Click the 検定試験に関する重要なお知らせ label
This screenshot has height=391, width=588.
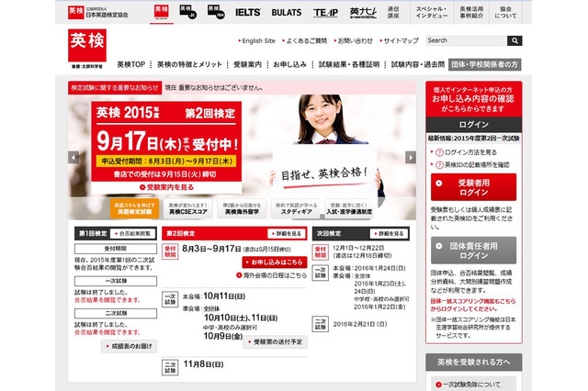coord(115,87)
